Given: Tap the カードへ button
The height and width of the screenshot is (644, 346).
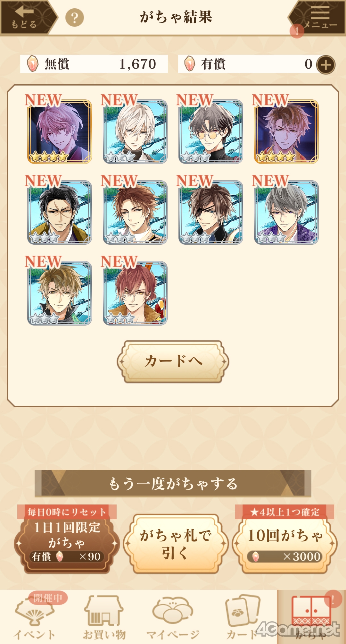Looking at the screenshot, I should point(173,361).
